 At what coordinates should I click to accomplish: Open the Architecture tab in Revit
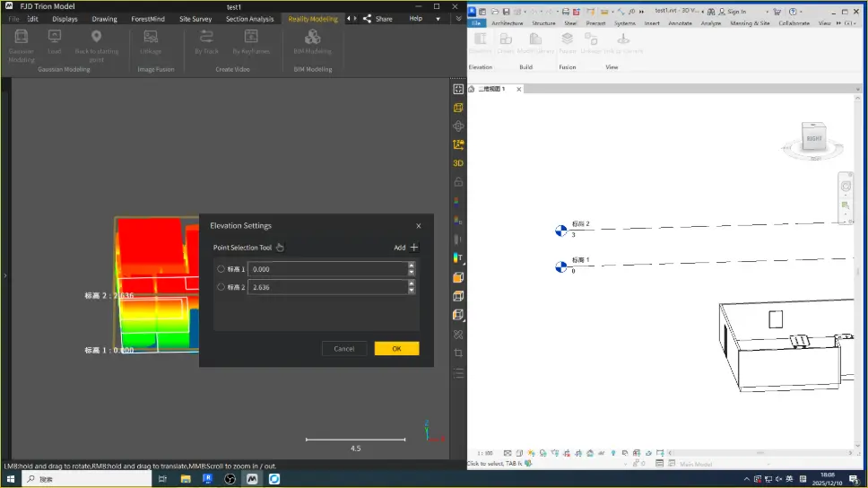(x=507, y=23)
